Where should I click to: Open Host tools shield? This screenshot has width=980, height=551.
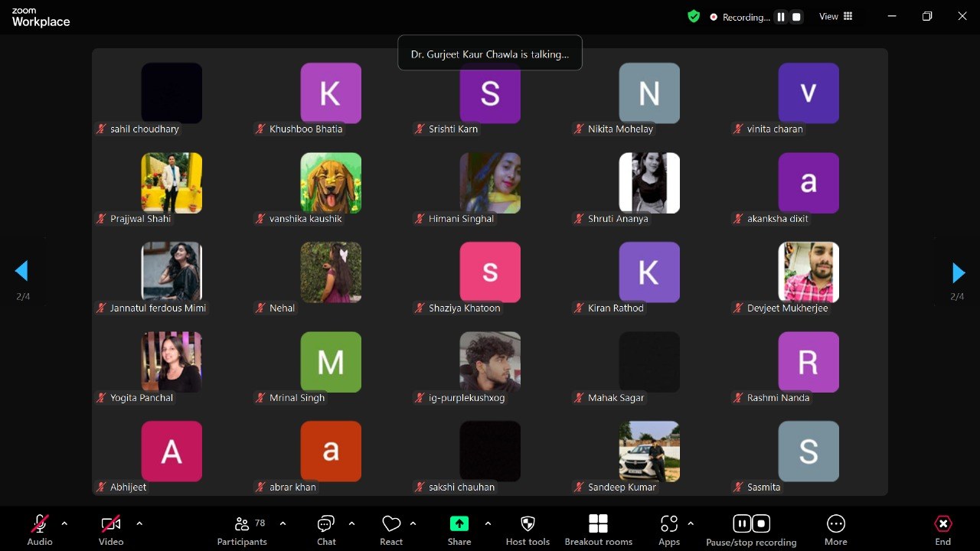coord(528,530)
